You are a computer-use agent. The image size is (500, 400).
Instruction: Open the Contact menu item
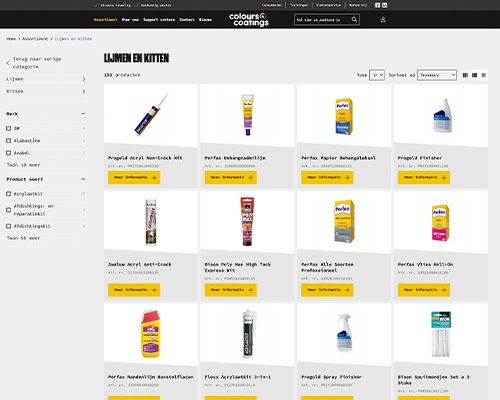coord(187,20)
